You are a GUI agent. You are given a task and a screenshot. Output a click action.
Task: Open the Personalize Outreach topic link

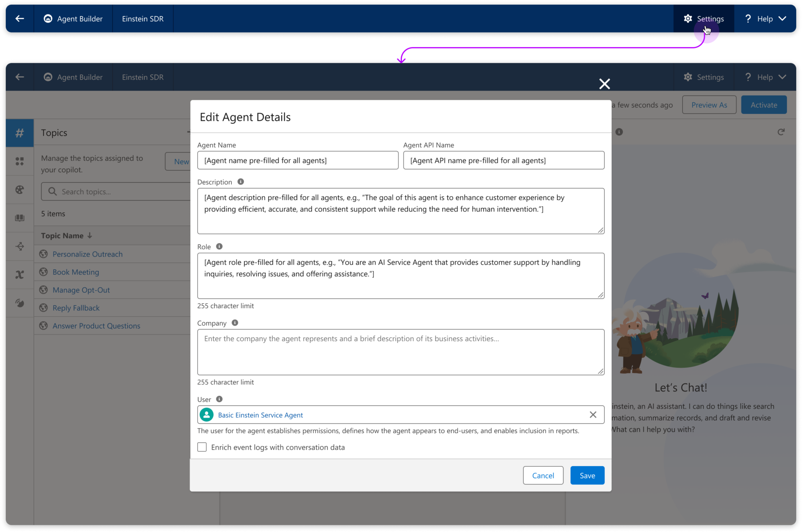tap(87, 254)
